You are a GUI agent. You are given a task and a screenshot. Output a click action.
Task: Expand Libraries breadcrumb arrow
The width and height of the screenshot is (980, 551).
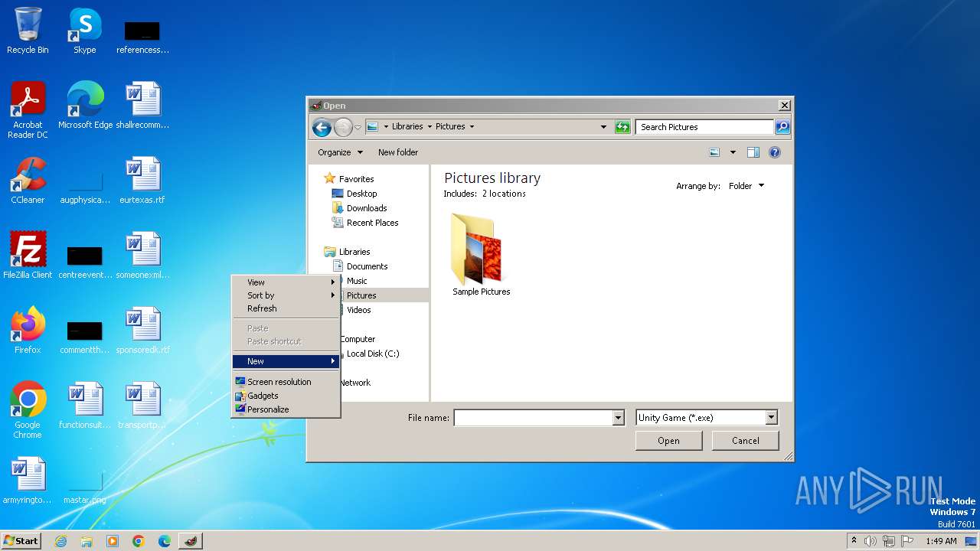click(x=430, y=127)
